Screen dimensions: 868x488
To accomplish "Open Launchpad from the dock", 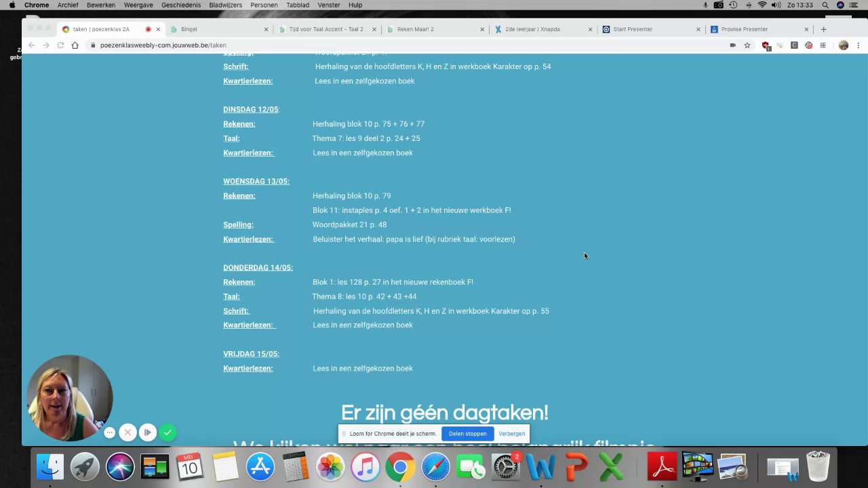I will point(85,467).
